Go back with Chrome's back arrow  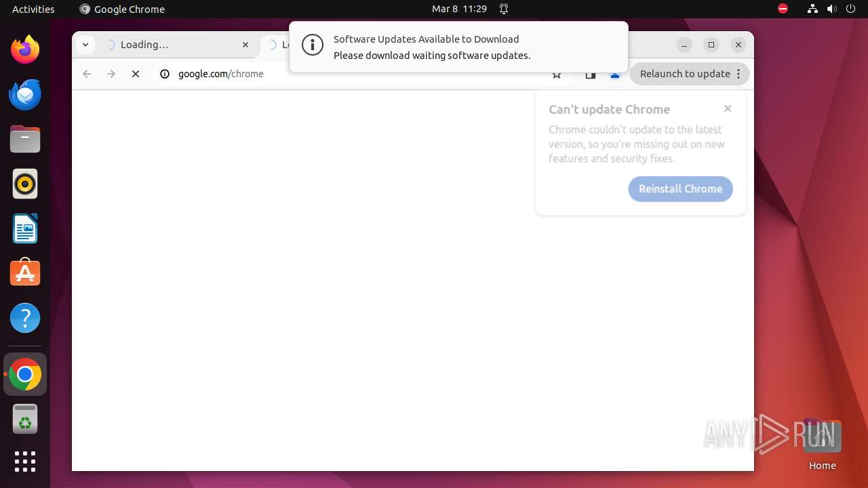[87, 74]
